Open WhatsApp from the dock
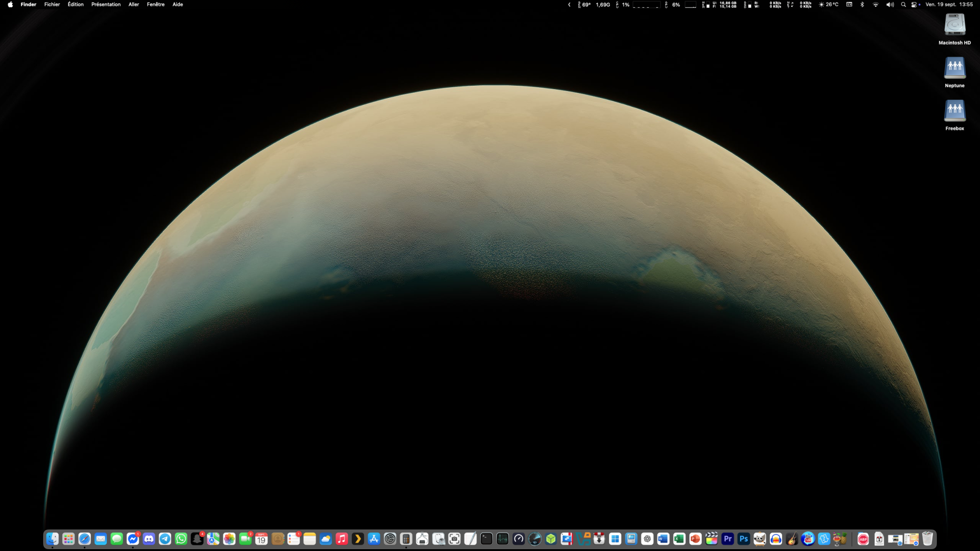The height and width of the screenshot is (551, 980). click(x=181, y=539)
